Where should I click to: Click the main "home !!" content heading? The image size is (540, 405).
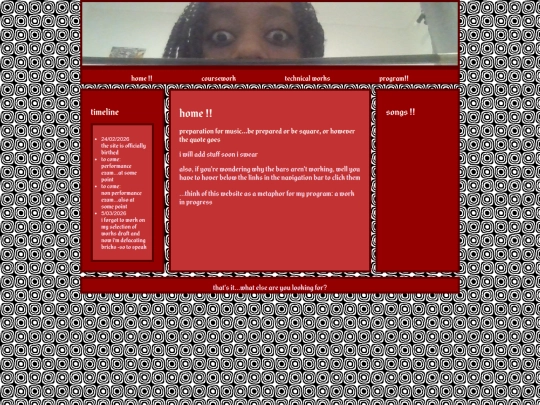[196, 113]
